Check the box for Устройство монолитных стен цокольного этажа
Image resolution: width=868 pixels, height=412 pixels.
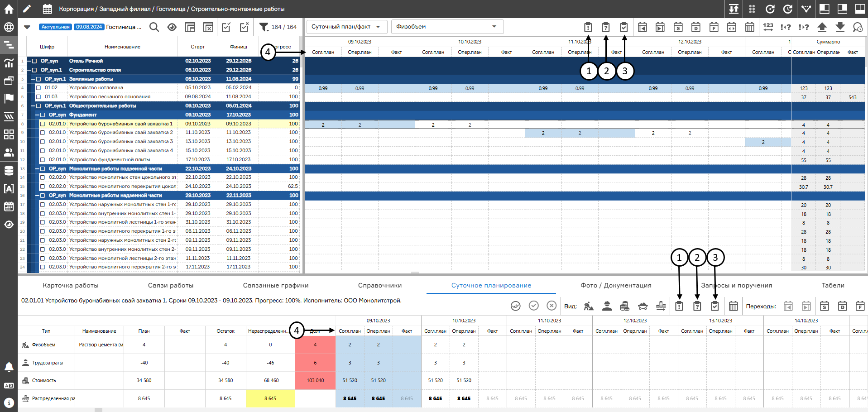[x=43, y=177]
